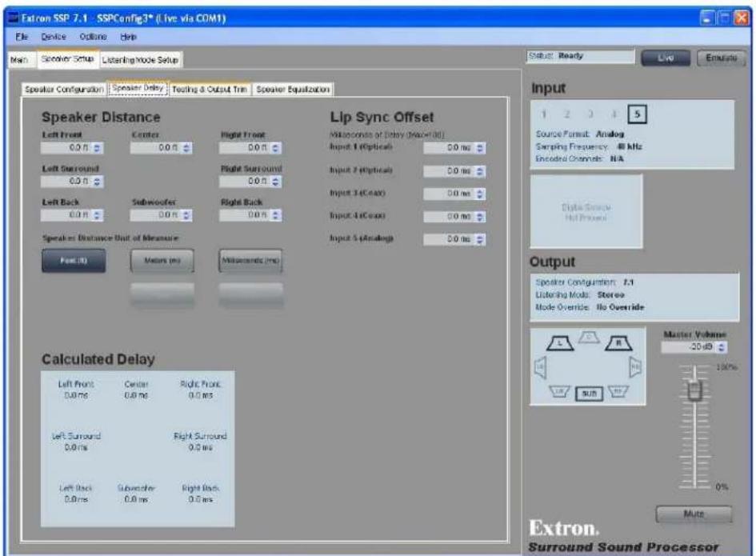Image resolution: width=756 pixels, height=556 pixels.
Task: Click the SUB subwoofer icon
Action: click(x=589, y=394)
